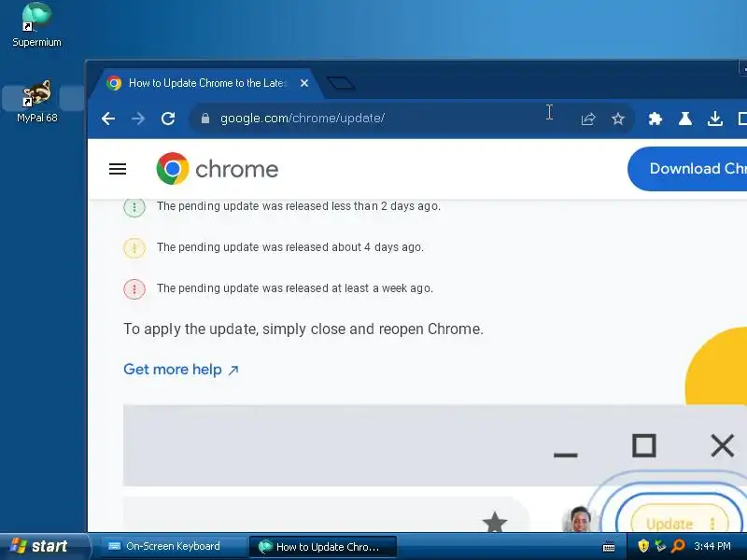This screenshot has width=747, height=560.
Task: Click the green pending update indicator icon
Action: click(134, 206)
